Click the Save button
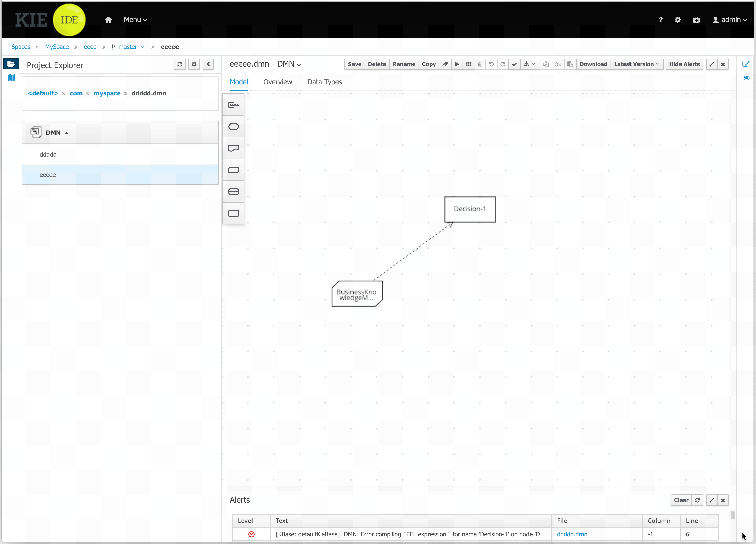 pos(354,64)
